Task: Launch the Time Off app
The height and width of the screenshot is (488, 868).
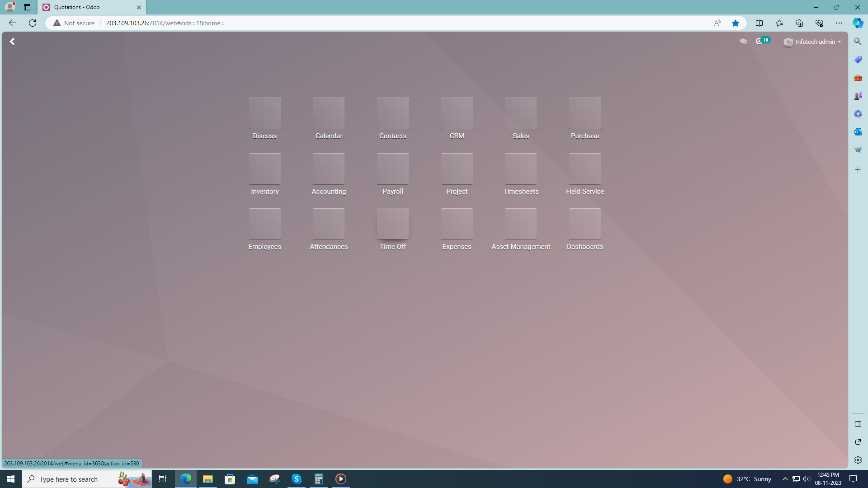Action: click(392, 224)
